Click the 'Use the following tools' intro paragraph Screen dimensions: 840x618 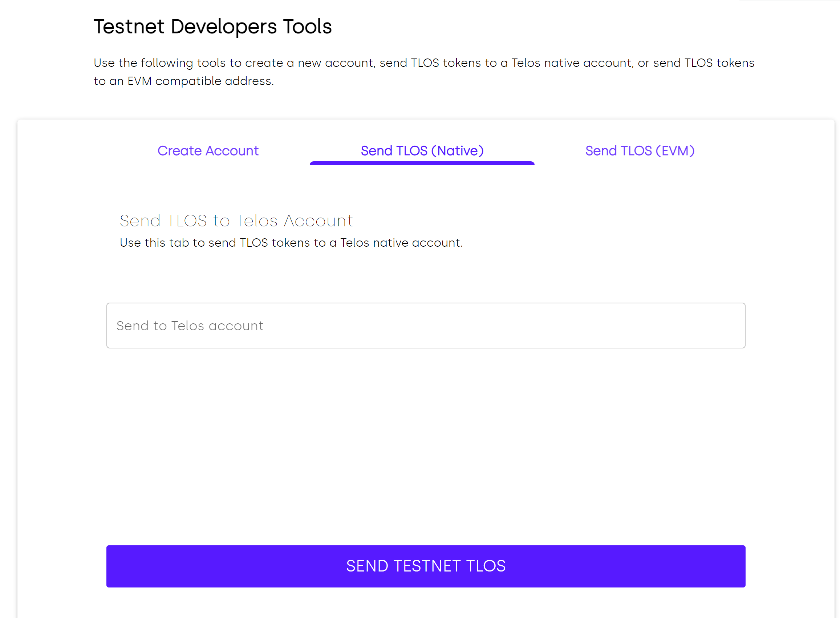[x=424, y=72]
